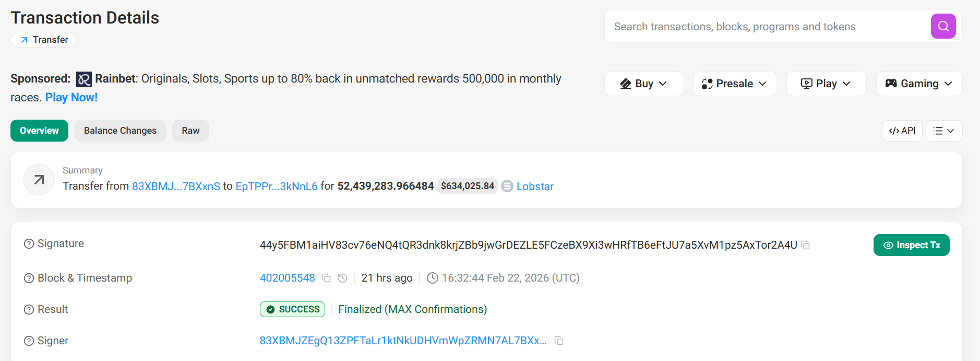
Task: Open the Buy dropdown menu
Action: pyautogui.click(x=644, y=84)
